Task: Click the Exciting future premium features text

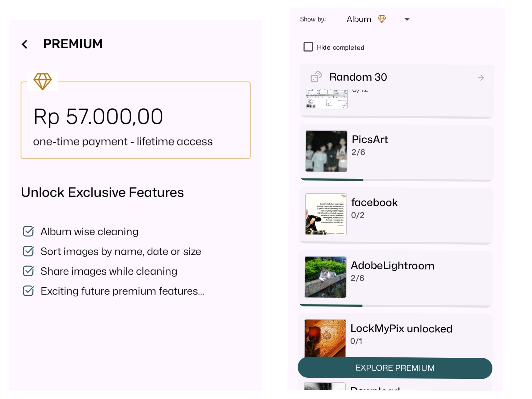Action: coord(122,291)
